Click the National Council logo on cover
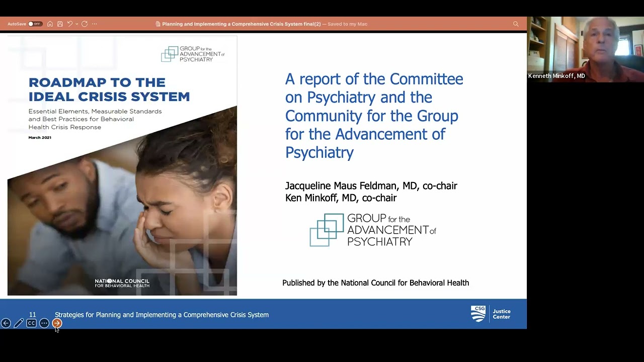Image resolution: width=644 pixels, height=362 pixels. coord(122,283)
